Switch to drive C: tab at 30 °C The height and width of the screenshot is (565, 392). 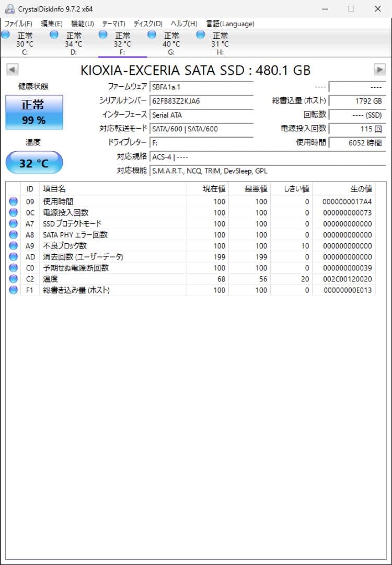25,43
